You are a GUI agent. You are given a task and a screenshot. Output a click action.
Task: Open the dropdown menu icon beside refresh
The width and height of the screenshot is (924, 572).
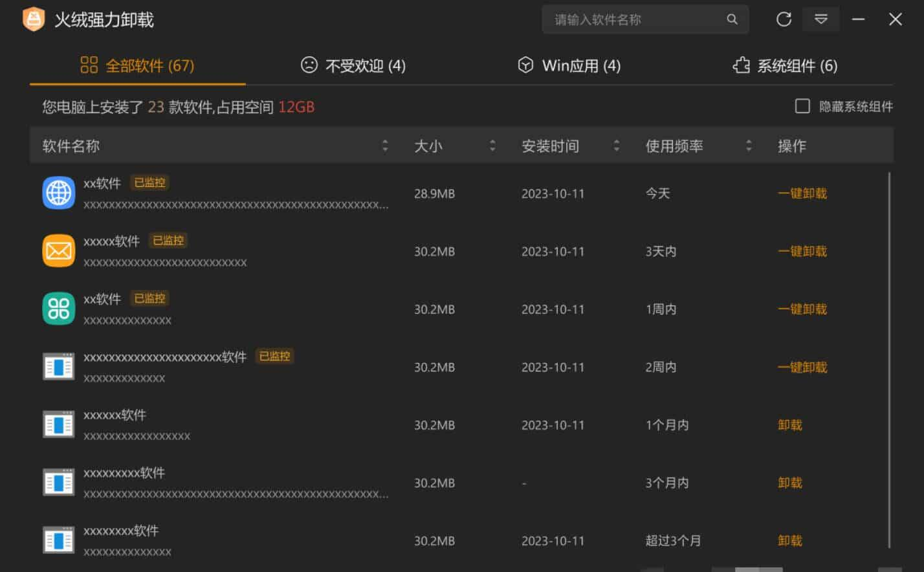820,19
